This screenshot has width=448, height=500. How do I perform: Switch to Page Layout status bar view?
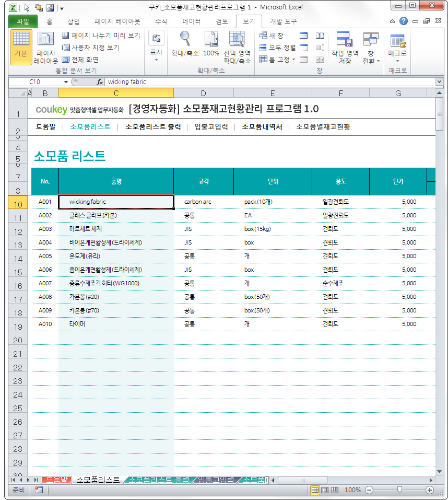point(325,490)
